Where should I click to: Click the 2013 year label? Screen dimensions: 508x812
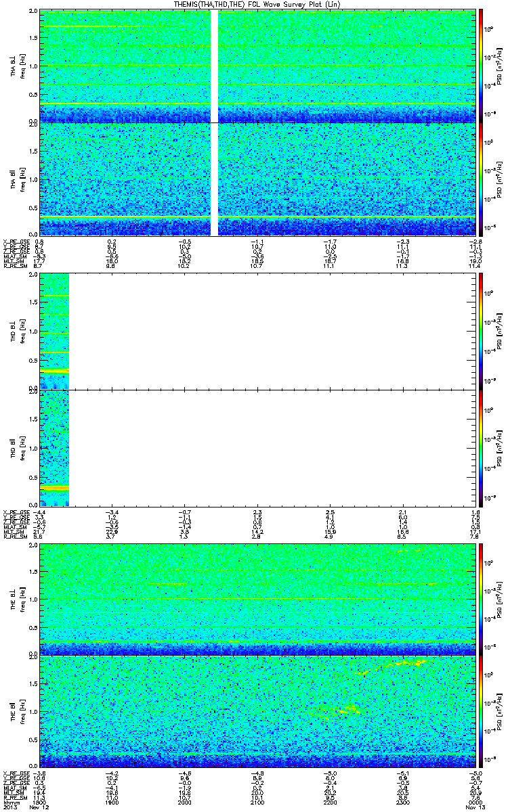(x=9, y=808)
